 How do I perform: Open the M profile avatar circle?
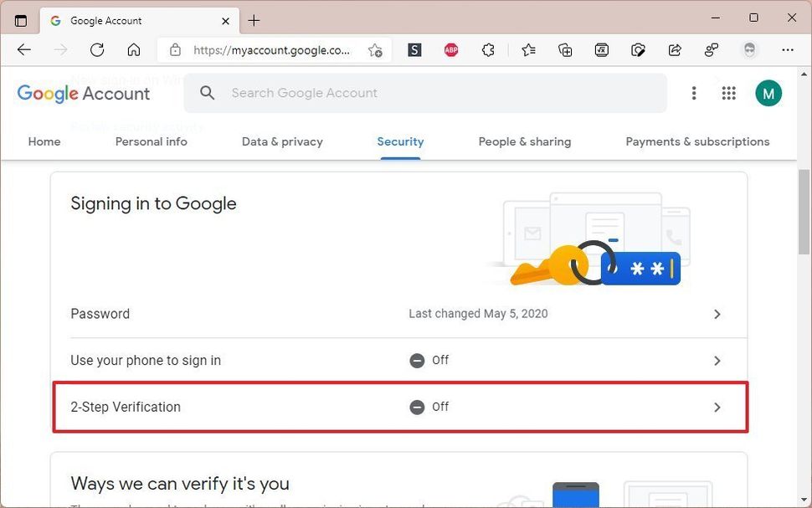click(768, 93)
